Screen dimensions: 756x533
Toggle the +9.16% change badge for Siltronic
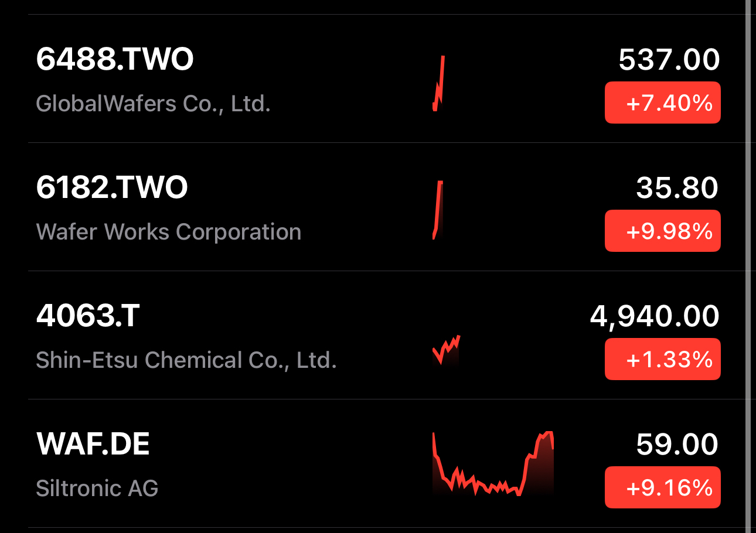(x=662, y=487)
